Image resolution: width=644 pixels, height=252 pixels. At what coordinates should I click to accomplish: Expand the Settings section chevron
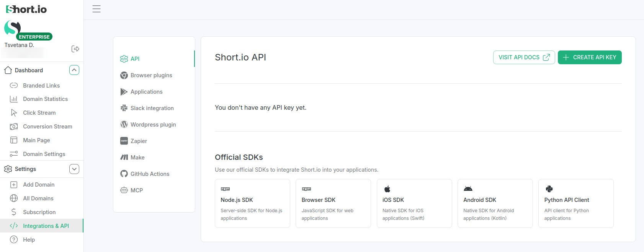(x=74, y=169)
